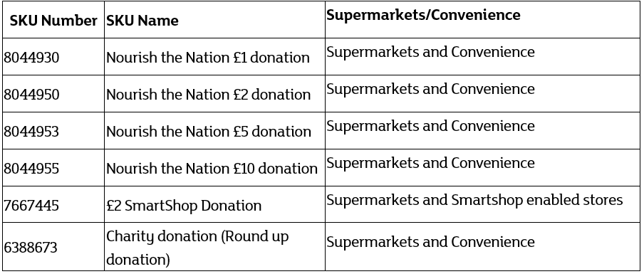Image resolution: width=644 pixels, height=274 pixels.
Task: Click store type cell for SKU 6388673
Action: coord(482,246)
